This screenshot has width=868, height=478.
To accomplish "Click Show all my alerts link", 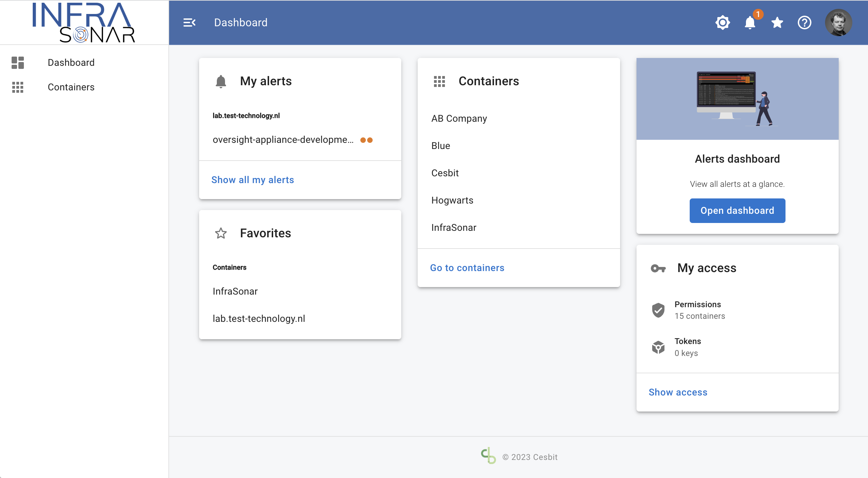I will 252,180.
